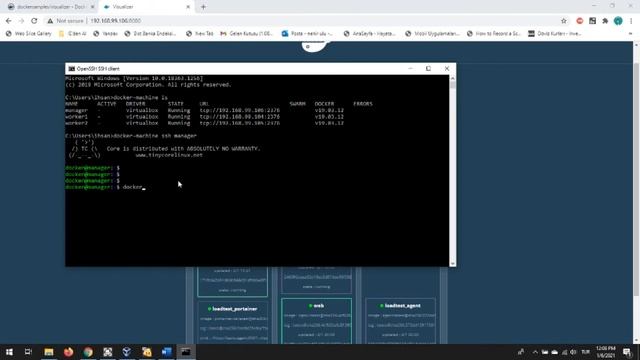Screen dimensions: 640x360
Task: Click the manager row in docker-machine list
Action: [204, 111]
